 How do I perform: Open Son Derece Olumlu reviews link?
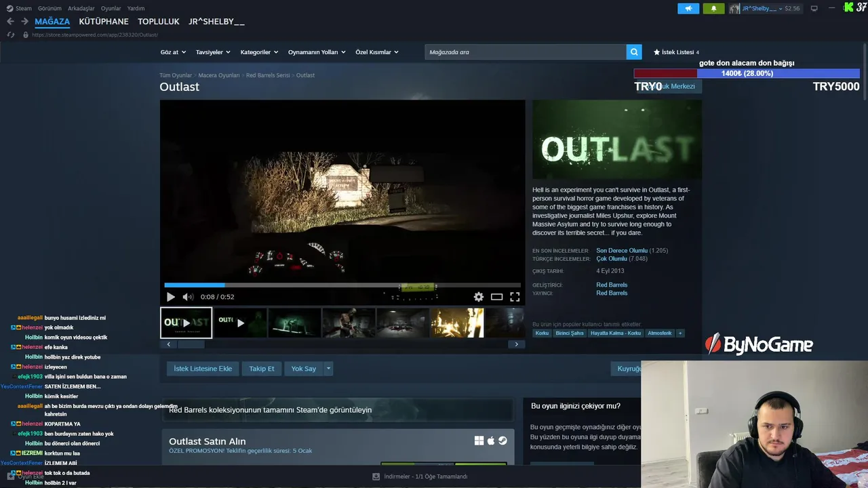622,251
